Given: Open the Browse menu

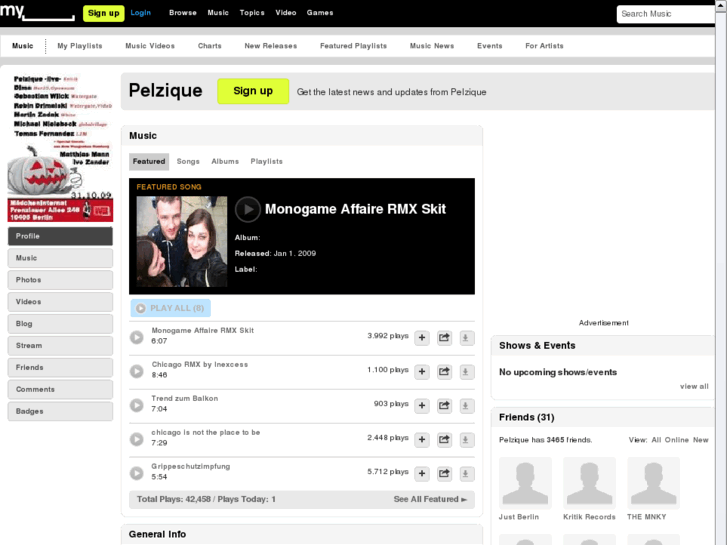Looking at the screenshot, I should (183, 13).
